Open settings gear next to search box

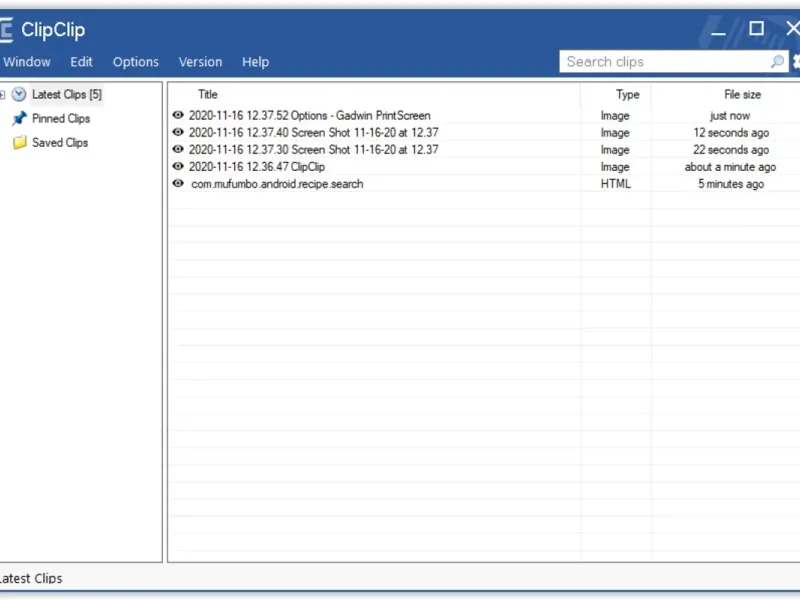point(796,62)
